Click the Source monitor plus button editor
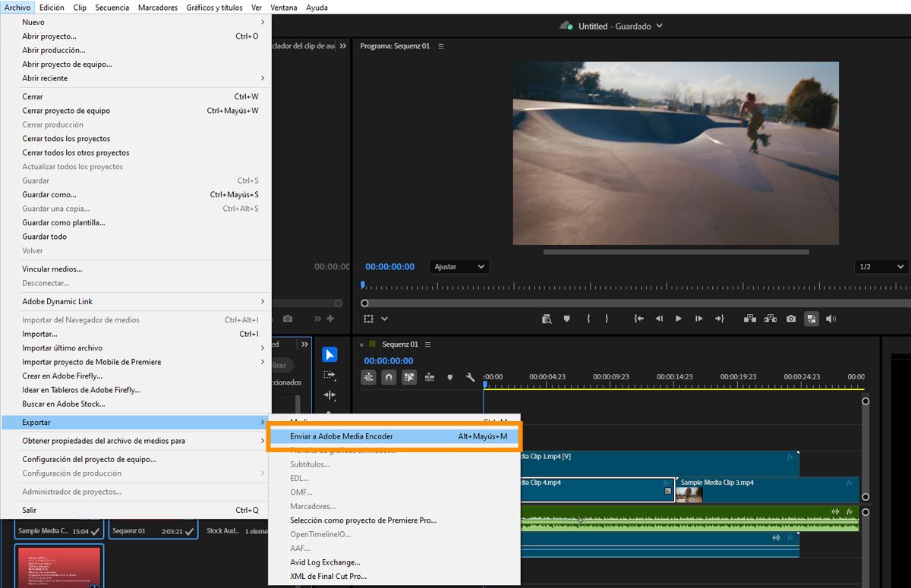Screen dimensions: 911x588 [x=330, y=319]
